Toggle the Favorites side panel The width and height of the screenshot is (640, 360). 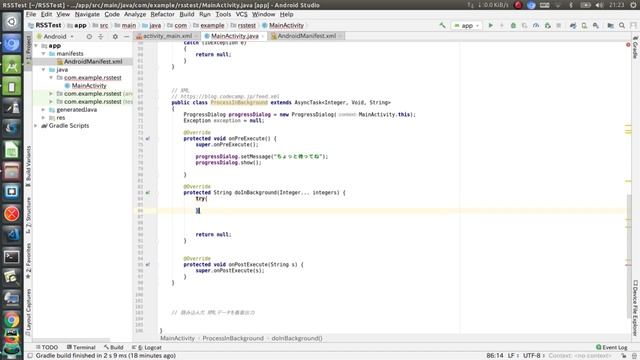[28, 261]
